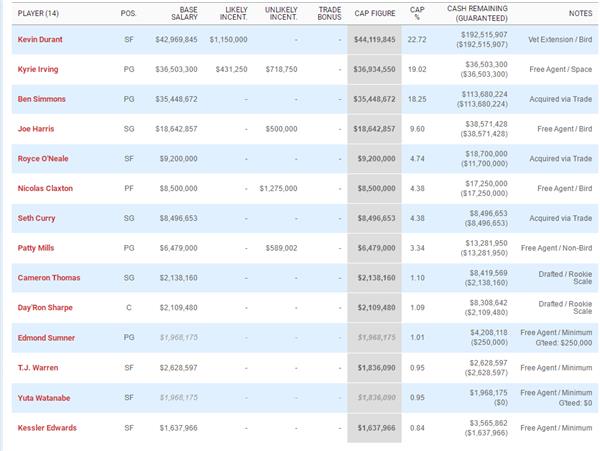600x451 pixels.
Task: Click the Player (14) column header
Action: [x=37, y=12]
